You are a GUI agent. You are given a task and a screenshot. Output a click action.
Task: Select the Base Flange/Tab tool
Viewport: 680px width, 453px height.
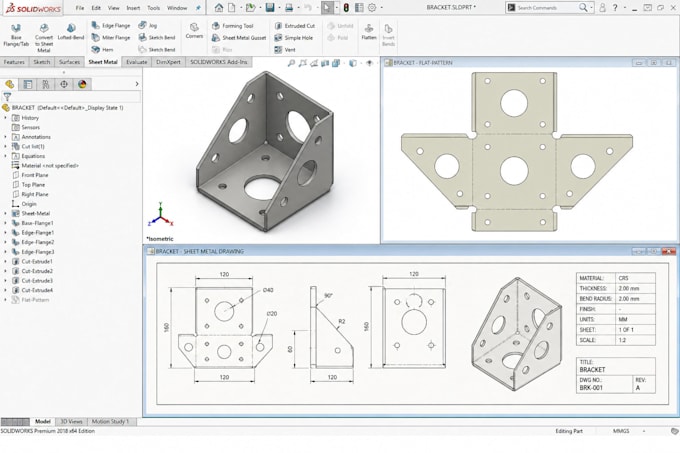tap(16, 35)
